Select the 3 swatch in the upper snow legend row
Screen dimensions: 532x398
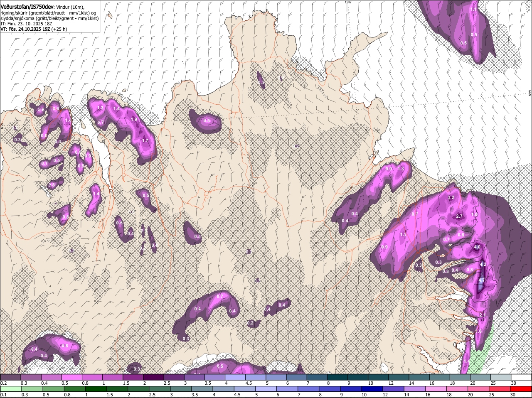(x=194, y=377)
